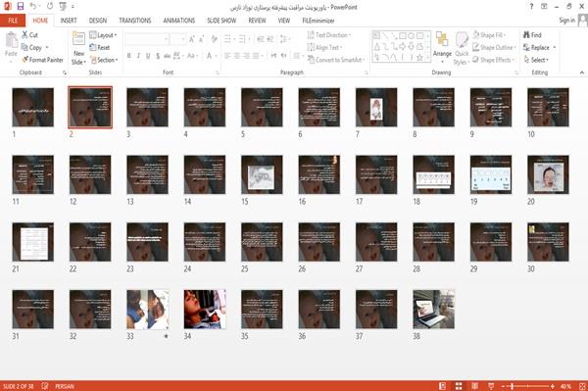Image resolution: width=588 pixels, height=391 pixels.
Task: Click Reset slide icon
Action: point(93,47)
